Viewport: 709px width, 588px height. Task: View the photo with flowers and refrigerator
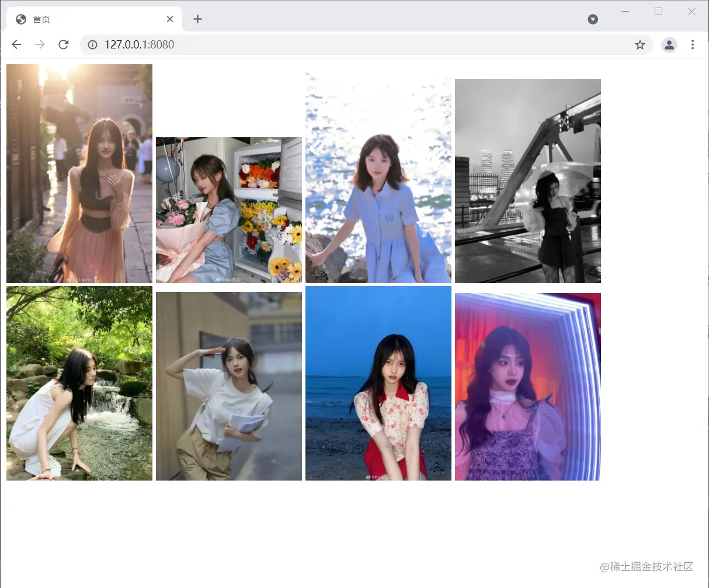point(228,210)
